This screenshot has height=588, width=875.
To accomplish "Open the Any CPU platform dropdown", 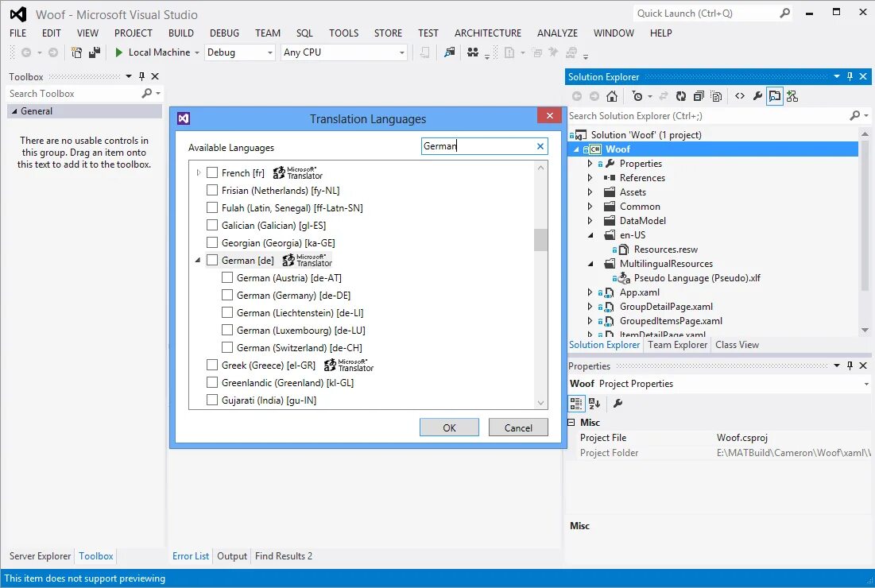I will click(402, 52).
